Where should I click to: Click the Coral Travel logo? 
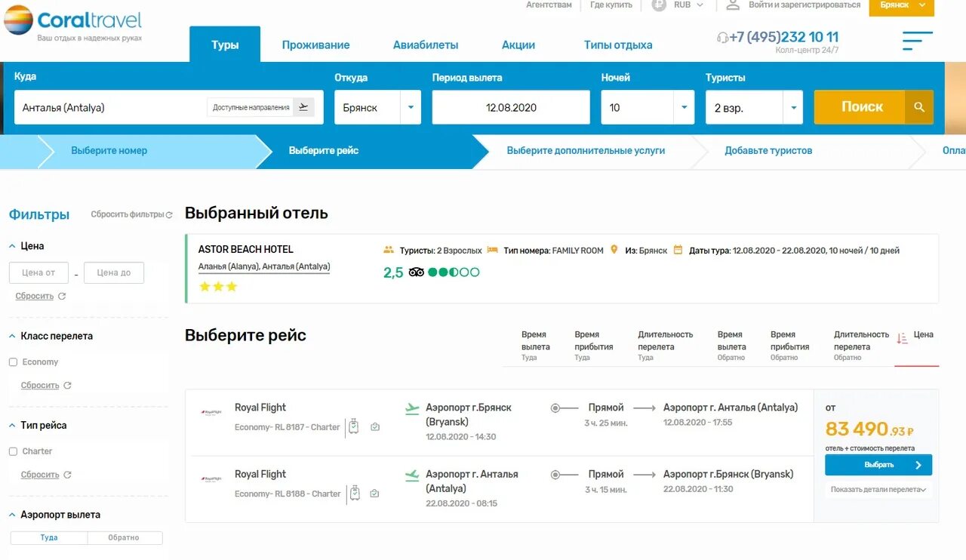pyautogui.click(x=73, y=23)
